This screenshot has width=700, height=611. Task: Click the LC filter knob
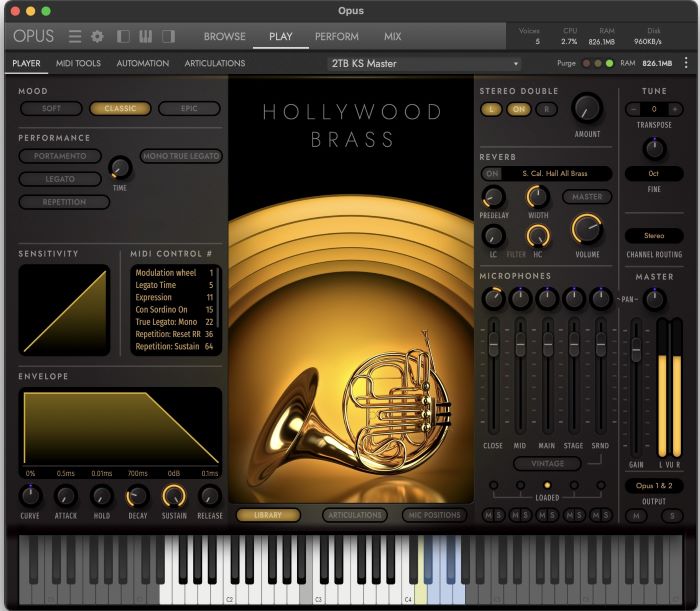[493, 236]
